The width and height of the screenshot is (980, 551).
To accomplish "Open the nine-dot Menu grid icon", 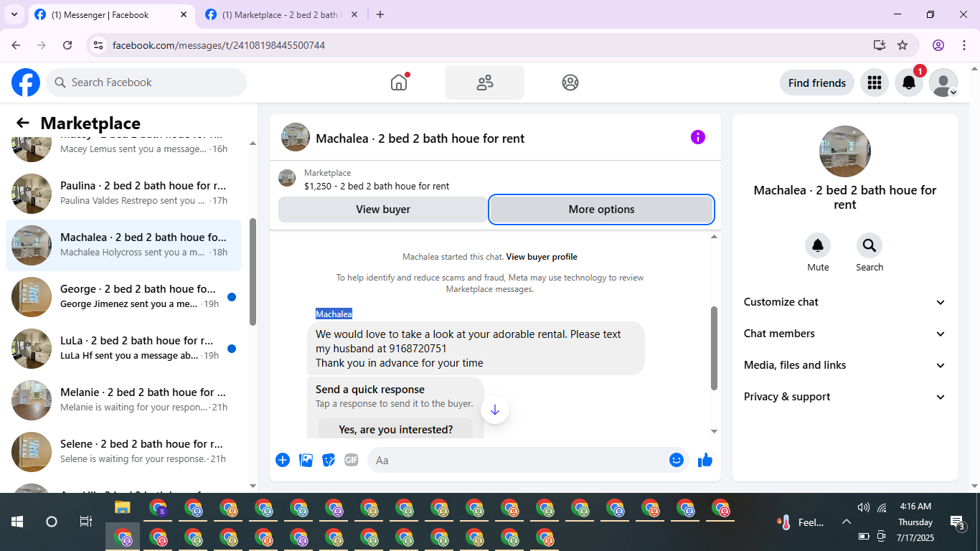I will (x=874, y=83).
